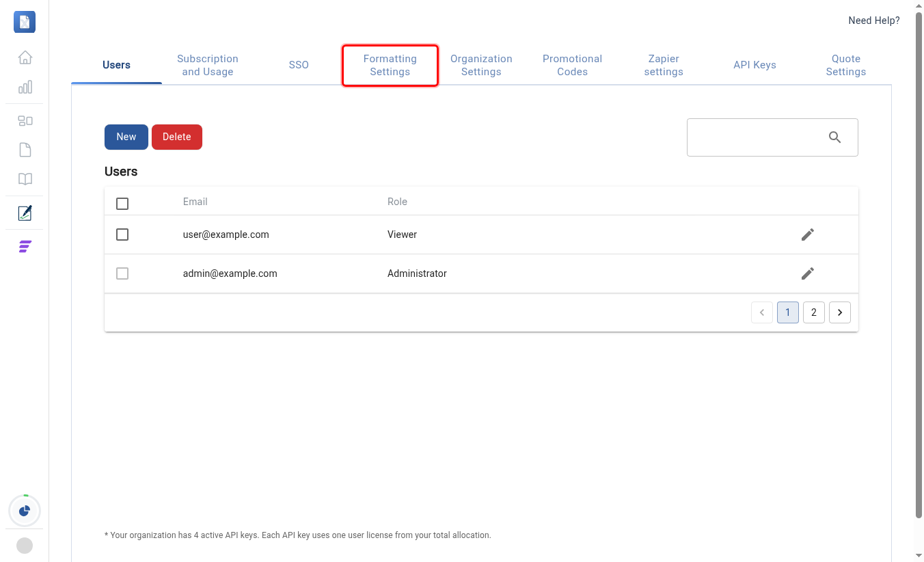The image size is (924, 562).
Task: Click the red Delete button
Action: pyautogui.click(x=177, y=137)
